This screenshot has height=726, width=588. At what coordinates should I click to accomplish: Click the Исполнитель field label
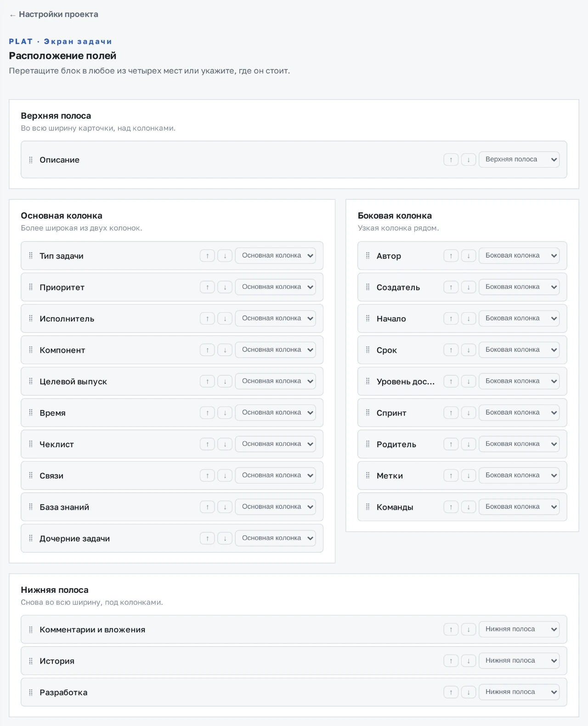(67, 319)
